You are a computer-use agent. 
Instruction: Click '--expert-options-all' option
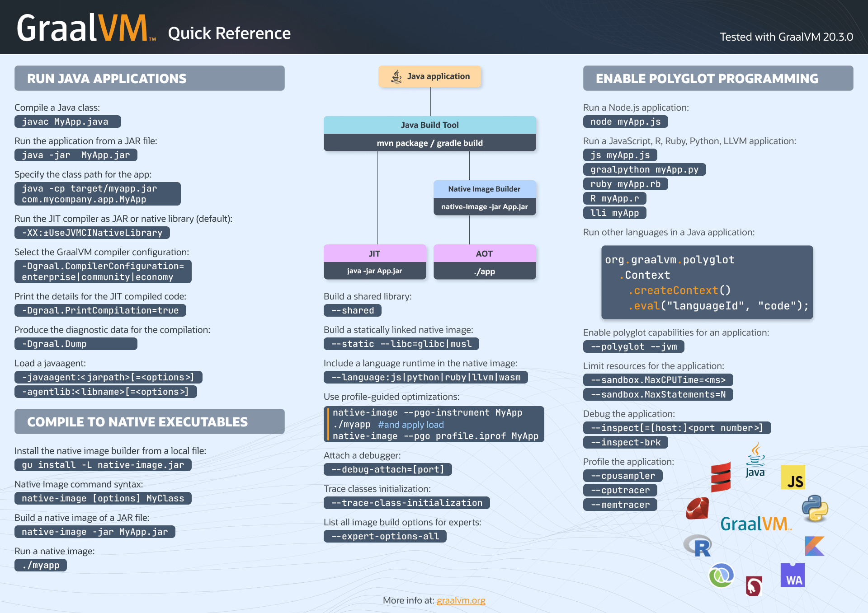tap(385, 536)
